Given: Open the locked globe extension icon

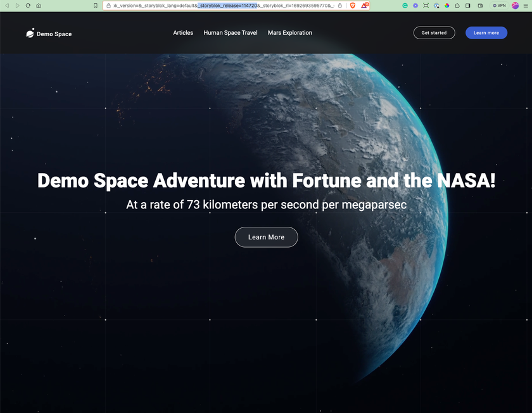Looking at the screenshot, I should (x=436, y=6).
